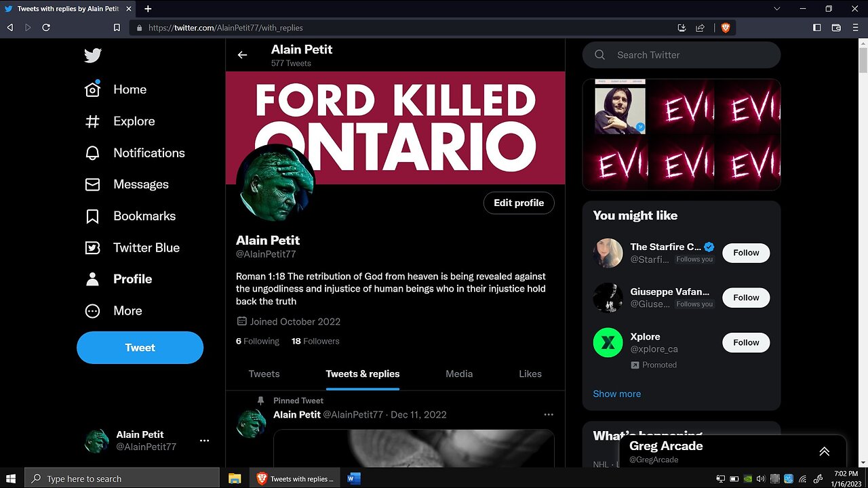Click the volume speaker tray icon

[x=760, y=479]
